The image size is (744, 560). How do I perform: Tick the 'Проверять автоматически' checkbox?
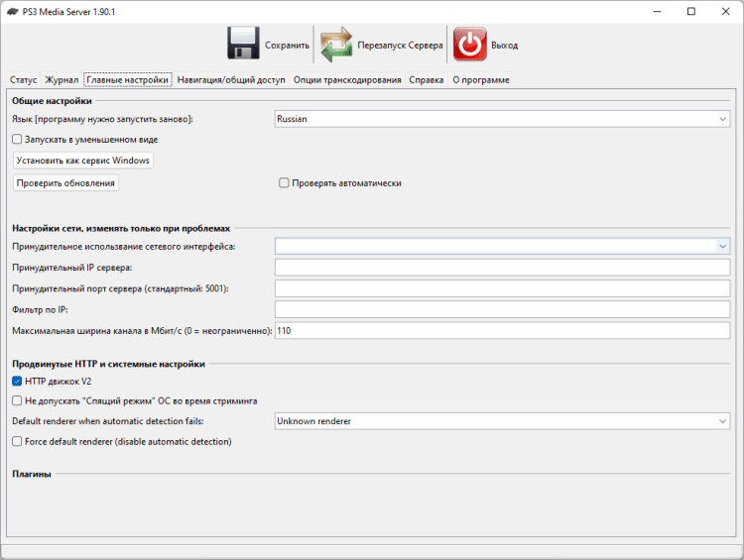tap(284, 182)
